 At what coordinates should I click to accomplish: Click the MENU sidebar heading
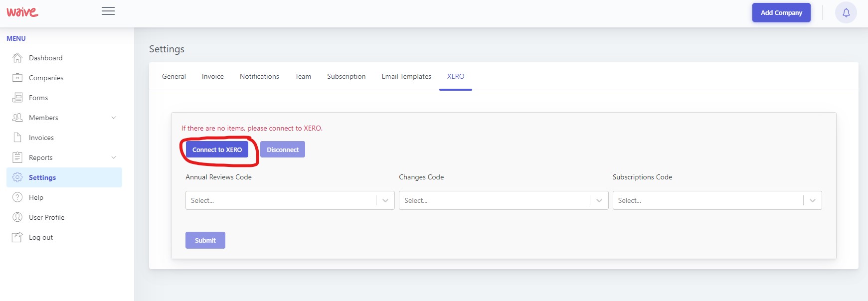tap(16, 38)
